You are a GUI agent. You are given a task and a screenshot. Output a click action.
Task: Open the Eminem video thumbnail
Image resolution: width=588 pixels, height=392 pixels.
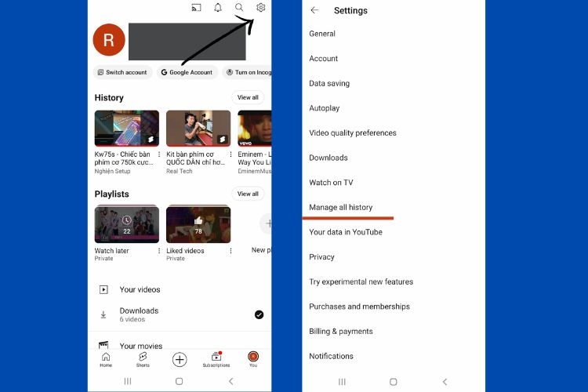255,129
